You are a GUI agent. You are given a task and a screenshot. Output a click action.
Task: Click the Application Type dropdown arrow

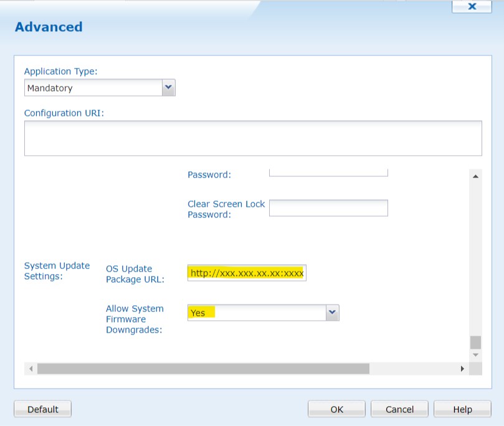coord(168,87)
